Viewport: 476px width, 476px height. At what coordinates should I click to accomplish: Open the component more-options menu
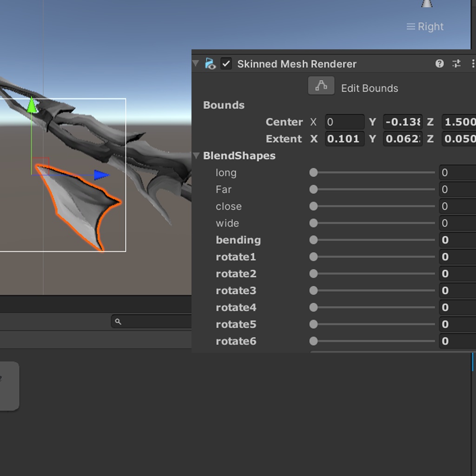coord(473,64)
